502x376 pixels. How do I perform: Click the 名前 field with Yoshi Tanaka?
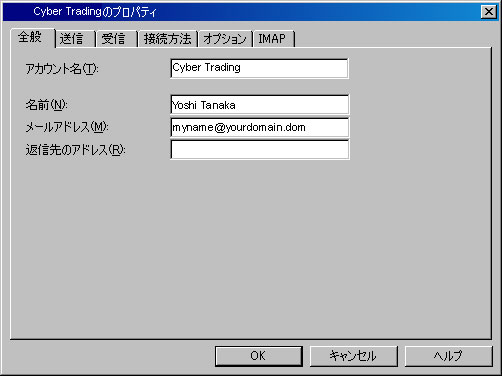coord(259,105)
